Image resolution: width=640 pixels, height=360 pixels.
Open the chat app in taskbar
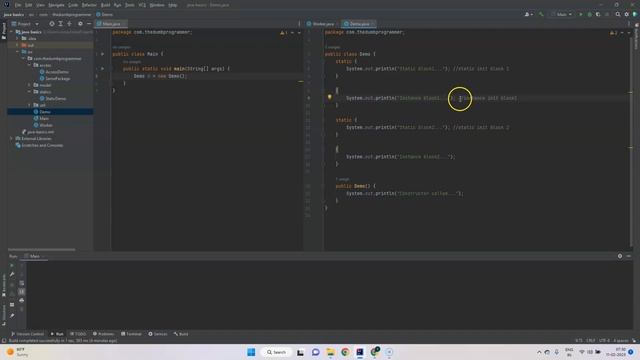tap(315, 352)
